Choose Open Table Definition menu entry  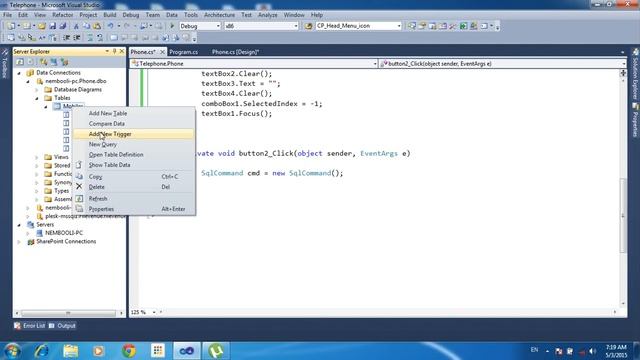[x=133, y=155]
